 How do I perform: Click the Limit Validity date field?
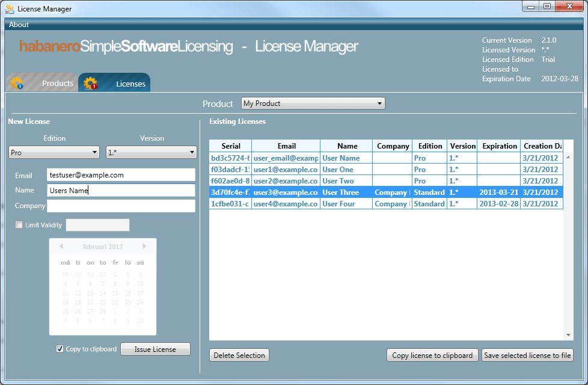(97, 225)
